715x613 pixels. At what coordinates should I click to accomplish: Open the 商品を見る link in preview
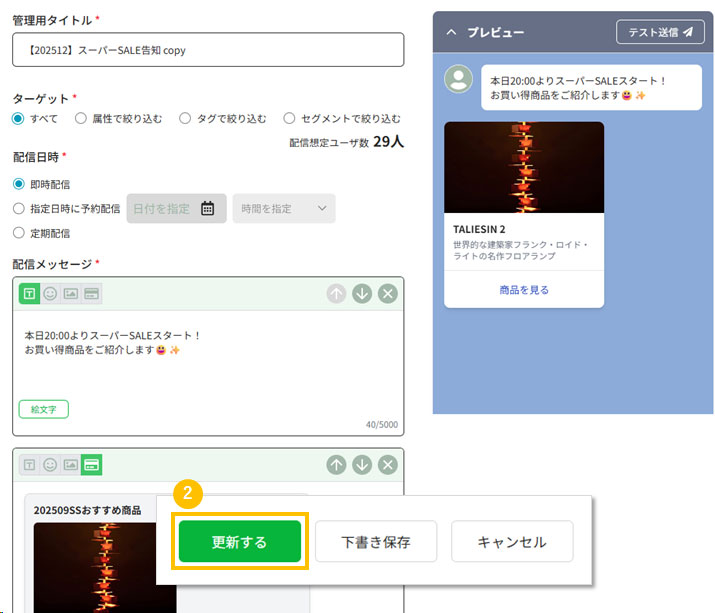click(524, 290)
